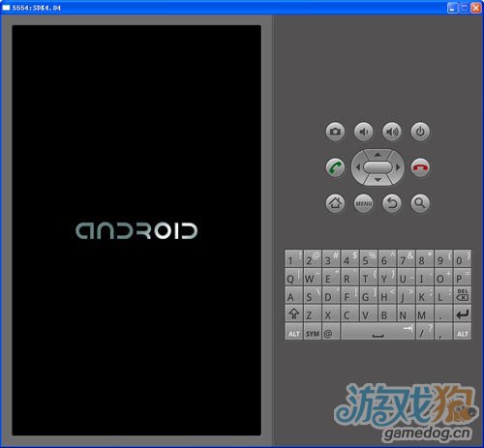Image resolution: width=484 pixels, height=448 pixels.
Task: Raise volume with the volume up button
Action: (x=392, y=132)
